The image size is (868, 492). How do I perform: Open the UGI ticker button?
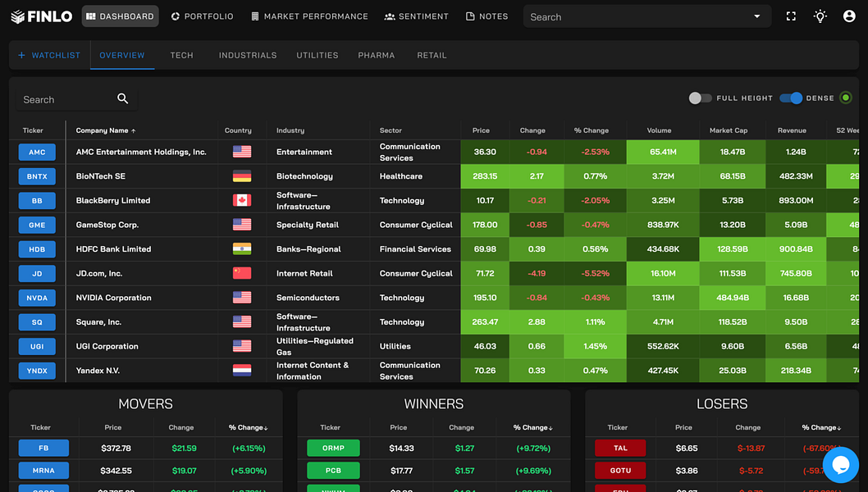coord(37,346)
